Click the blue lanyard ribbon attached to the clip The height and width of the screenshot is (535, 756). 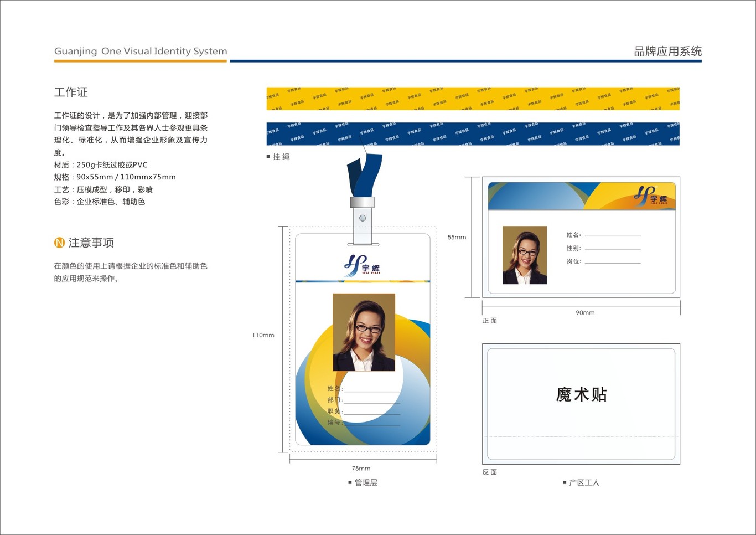tap(365, 175)
